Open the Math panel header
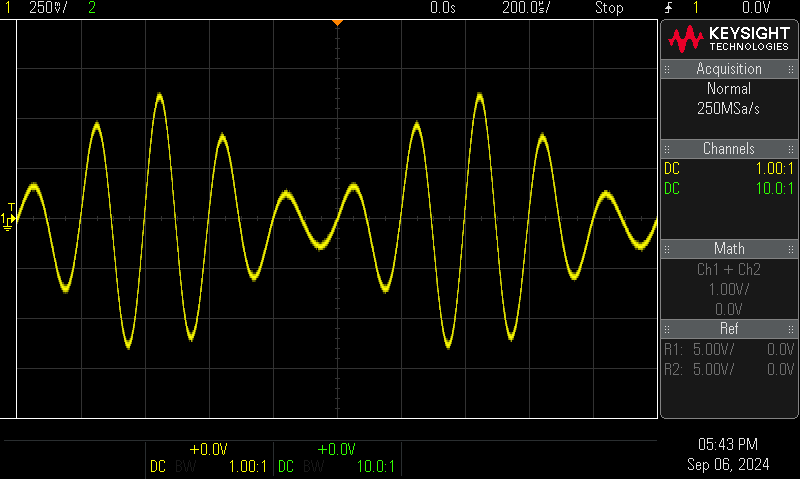Viewport: 800px width, 479px height. 729,248
